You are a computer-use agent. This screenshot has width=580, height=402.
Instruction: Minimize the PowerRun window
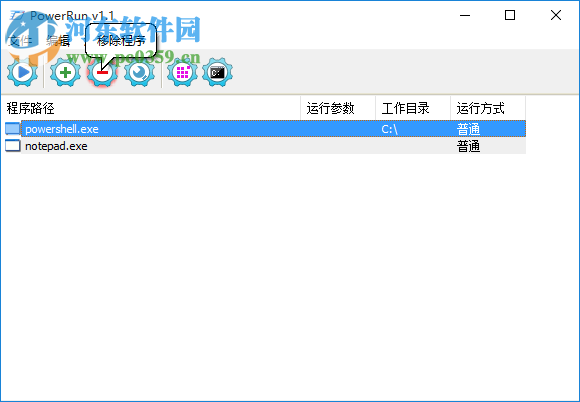pyautogui.click(x=465, y=15)
